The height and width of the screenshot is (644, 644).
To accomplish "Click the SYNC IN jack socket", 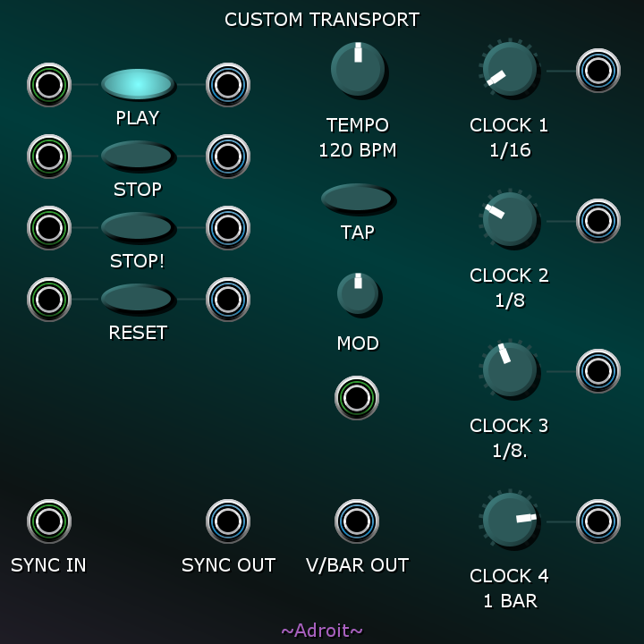I will point(49,521).
